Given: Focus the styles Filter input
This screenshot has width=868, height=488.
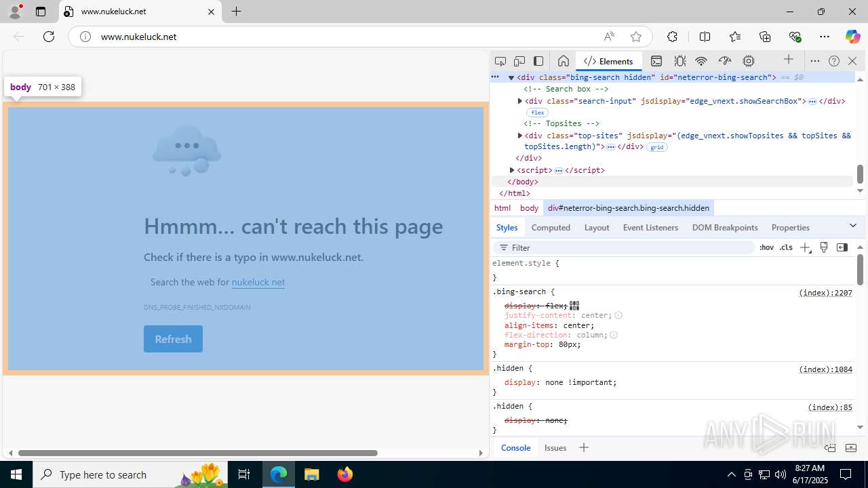Looking at the screenshot, I should (x=624, y=248).
